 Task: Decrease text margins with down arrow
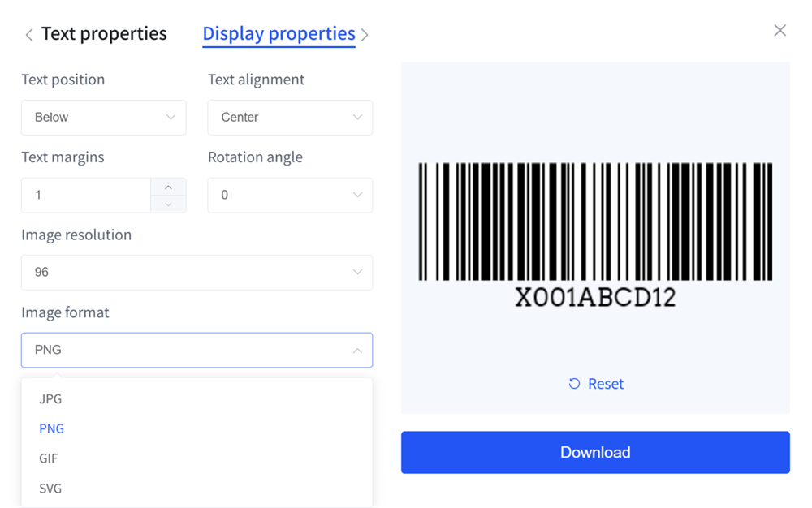click(x=168, y=204)
